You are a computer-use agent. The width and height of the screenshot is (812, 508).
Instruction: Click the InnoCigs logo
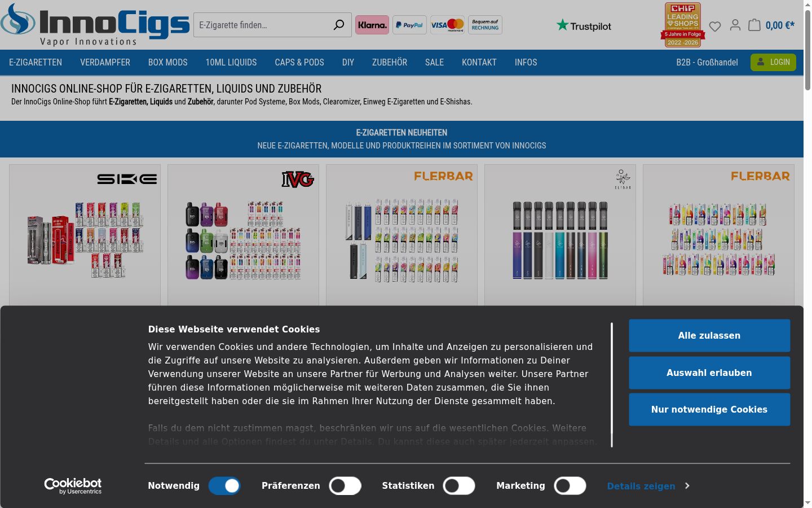click(x=95, y=24)
